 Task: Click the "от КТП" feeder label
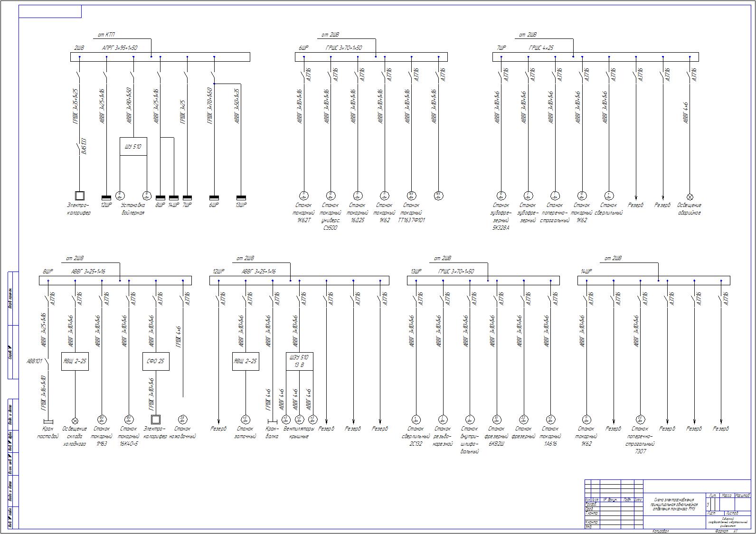(106, 35)
